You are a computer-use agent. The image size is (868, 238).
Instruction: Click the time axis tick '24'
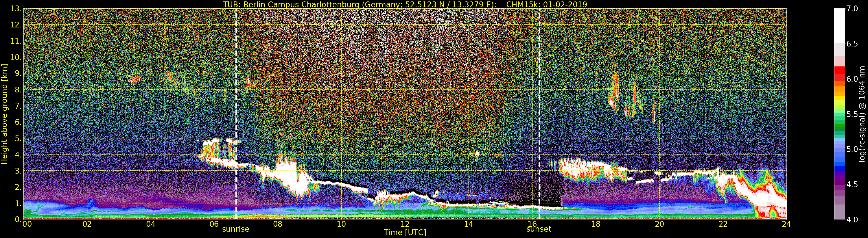tap(786, 224)
